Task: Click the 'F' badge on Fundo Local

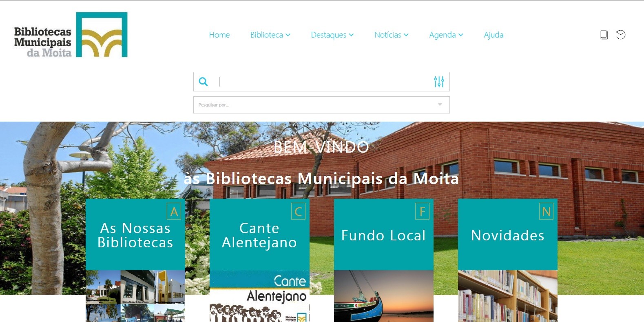Action: pyautogui.click(x=422, y=211)
